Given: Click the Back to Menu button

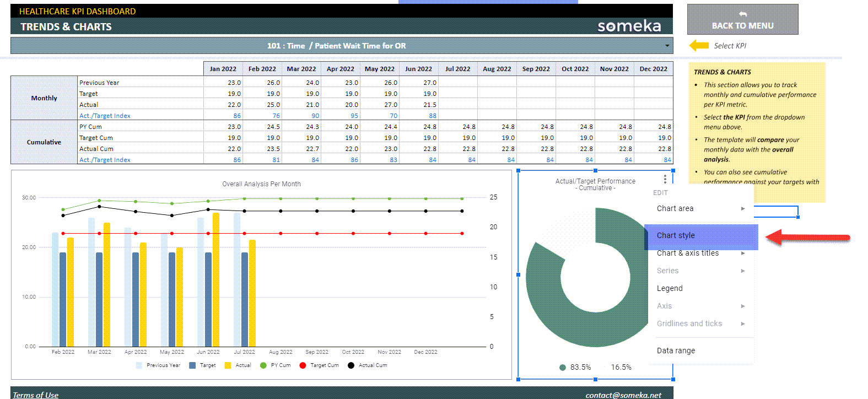Looking at the screenshot, I should click(x=742, y=20).
